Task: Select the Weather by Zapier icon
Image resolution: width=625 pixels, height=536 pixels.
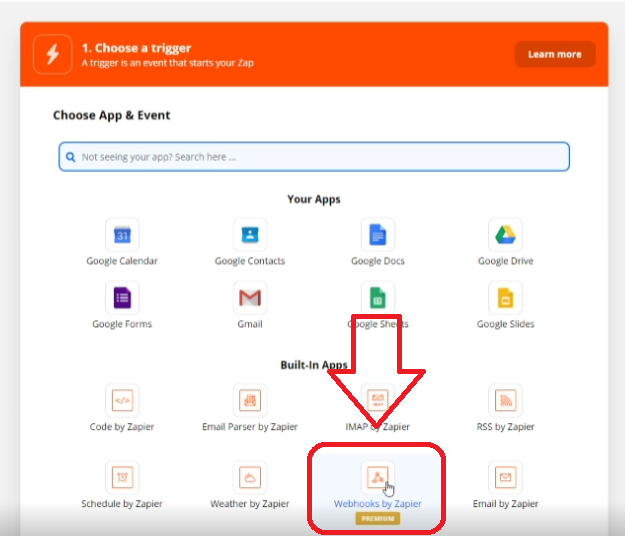Action: (x=250, y=477)
